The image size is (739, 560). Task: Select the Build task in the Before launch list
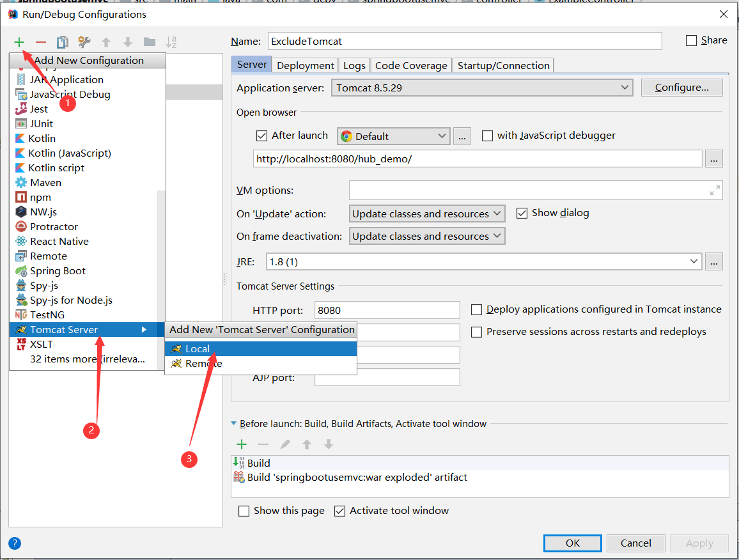point(480,463)
